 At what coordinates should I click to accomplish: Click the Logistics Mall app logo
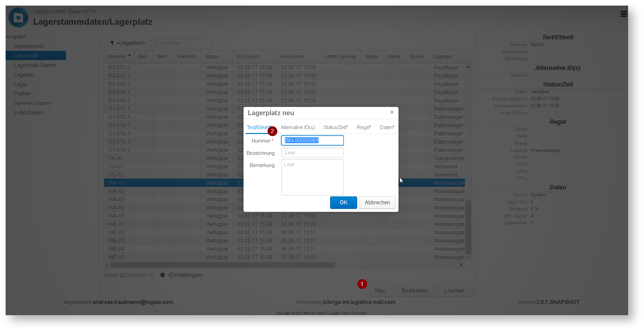tap(19, 17)
